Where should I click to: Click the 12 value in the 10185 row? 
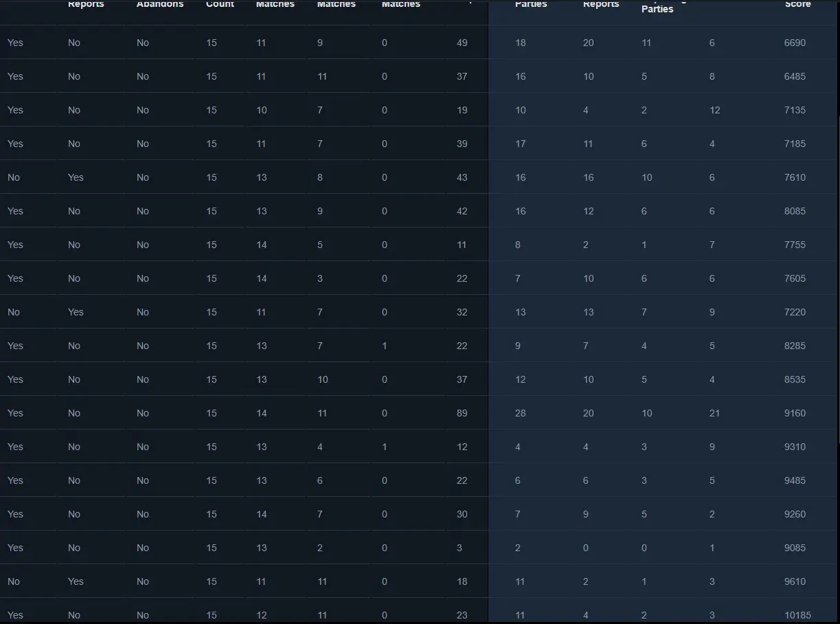click(x=262, y=615)
